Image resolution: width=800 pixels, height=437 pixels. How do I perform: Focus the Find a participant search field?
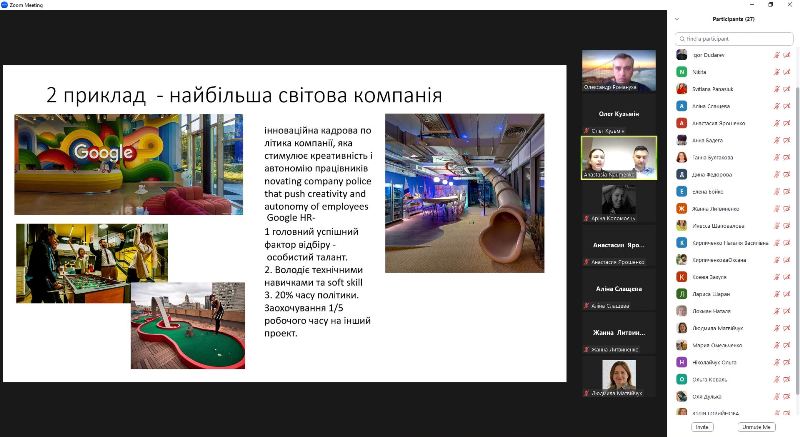[x=734, y=39]
